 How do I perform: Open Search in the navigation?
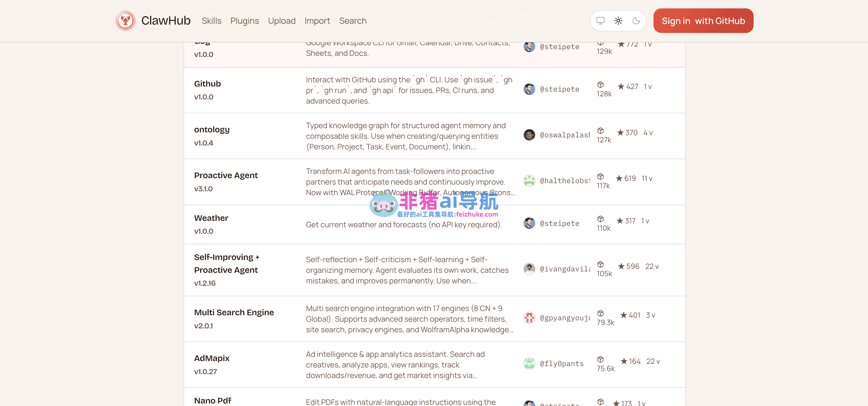(x=353, y=21)
